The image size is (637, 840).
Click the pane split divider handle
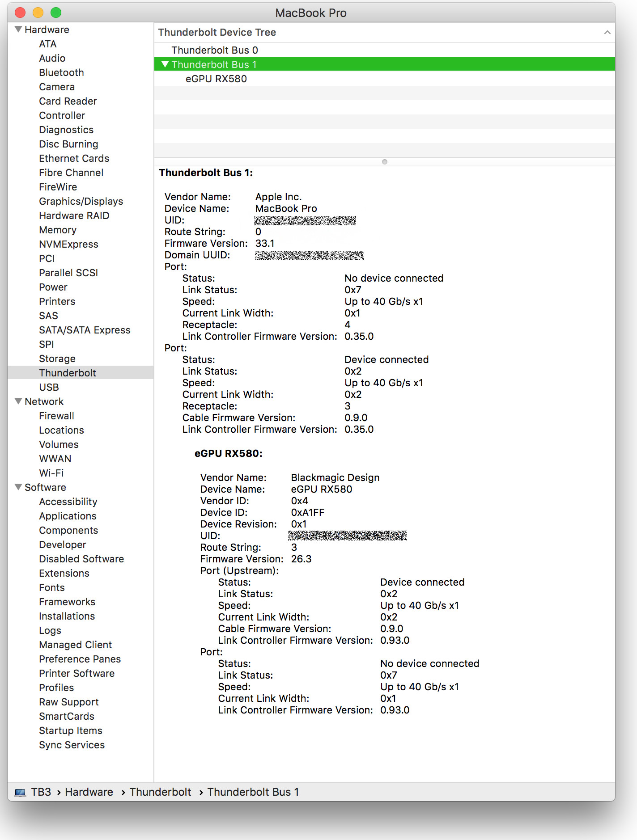tap(385, 162)
